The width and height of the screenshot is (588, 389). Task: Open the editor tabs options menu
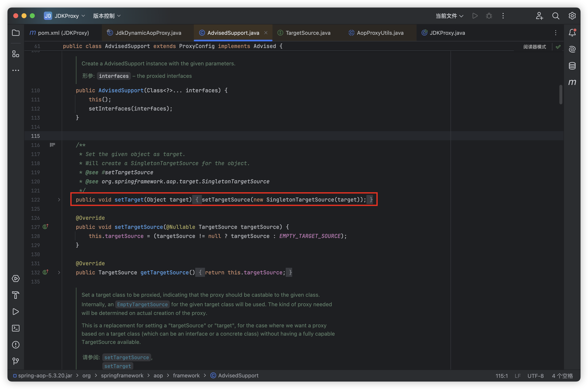click(555, 33)
